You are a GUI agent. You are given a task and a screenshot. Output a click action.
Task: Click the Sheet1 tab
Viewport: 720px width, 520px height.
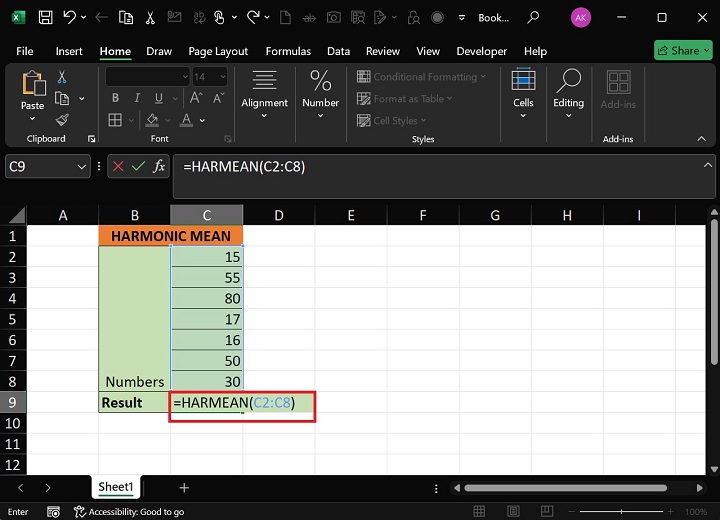(116, 487)
